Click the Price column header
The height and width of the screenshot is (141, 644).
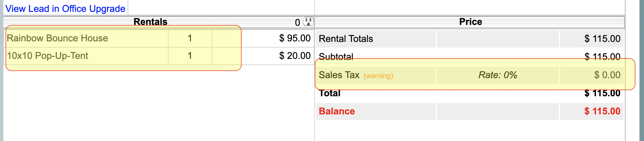470,22
